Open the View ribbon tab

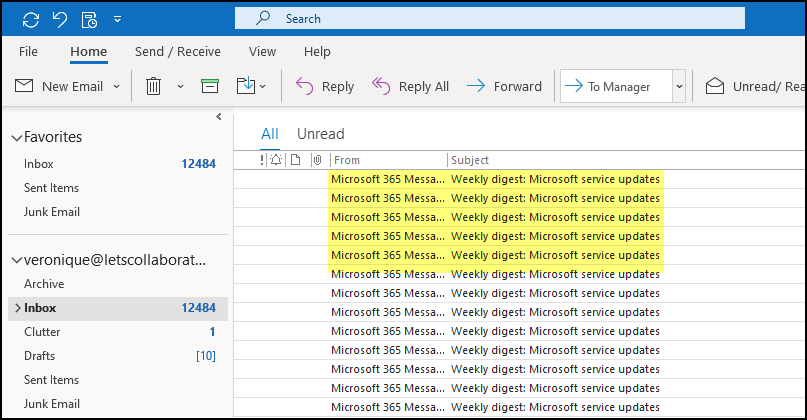pyautogui.click(x=262, y=51)
